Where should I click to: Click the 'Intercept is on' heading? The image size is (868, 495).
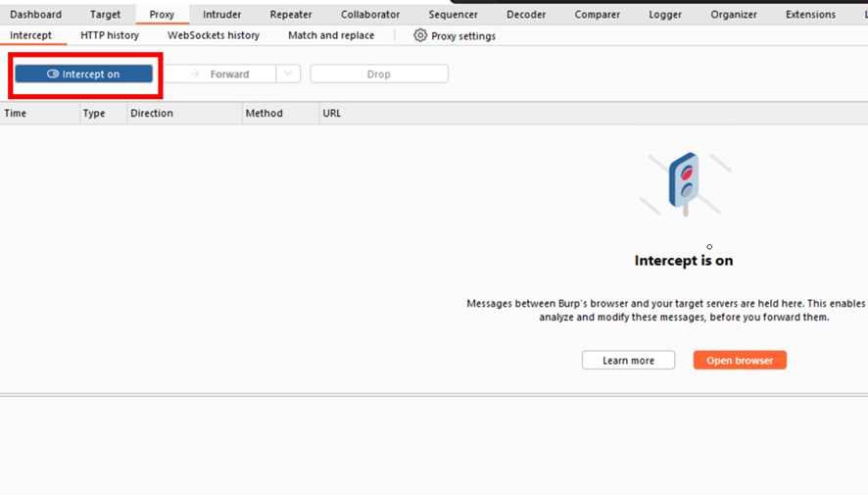(684, 261)
